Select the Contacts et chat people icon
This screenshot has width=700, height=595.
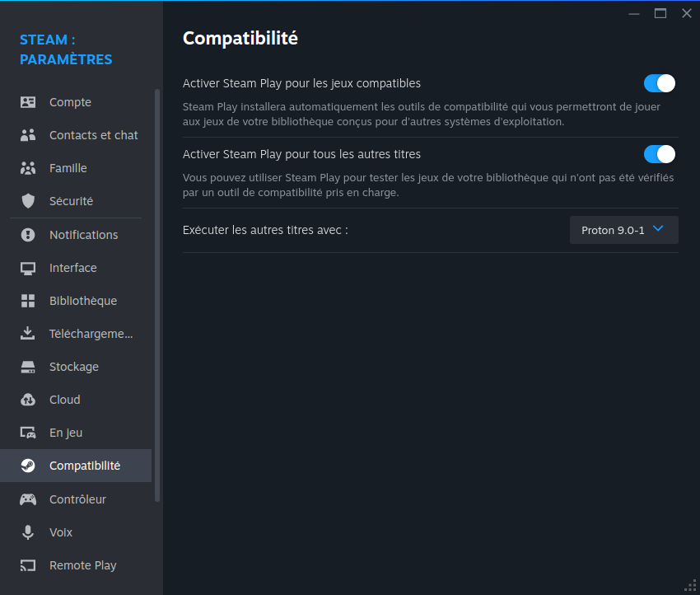(x=28, y=135)
